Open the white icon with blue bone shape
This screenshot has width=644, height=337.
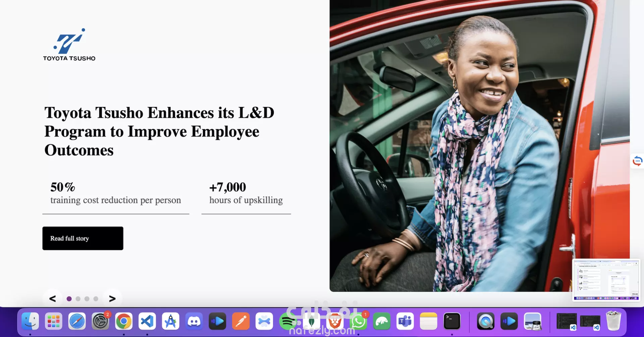[x=264, y=322]
